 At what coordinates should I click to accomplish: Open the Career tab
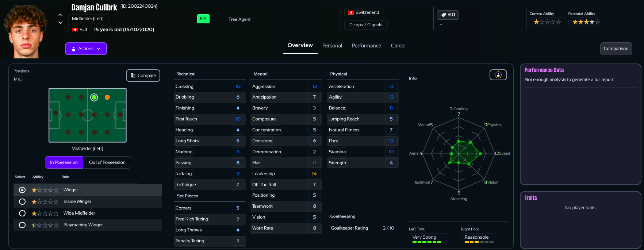(x=398, y=46)
